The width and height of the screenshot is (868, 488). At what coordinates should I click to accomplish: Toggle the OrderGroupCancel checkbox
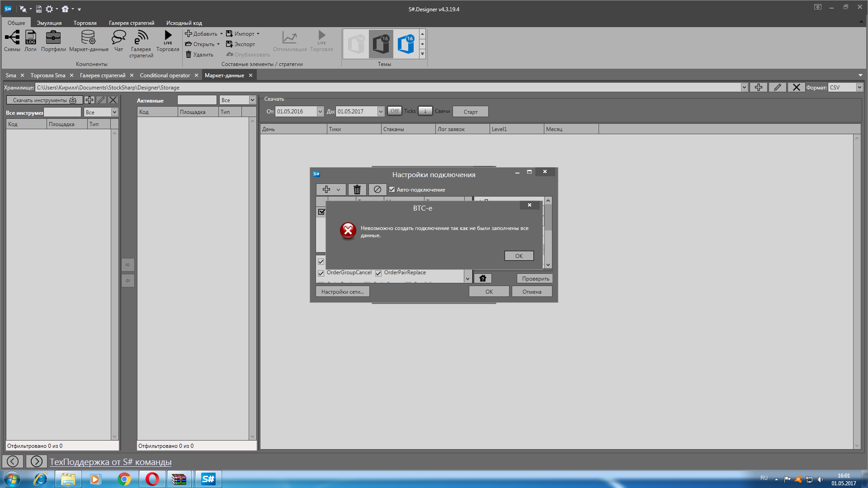click(321, 273)
